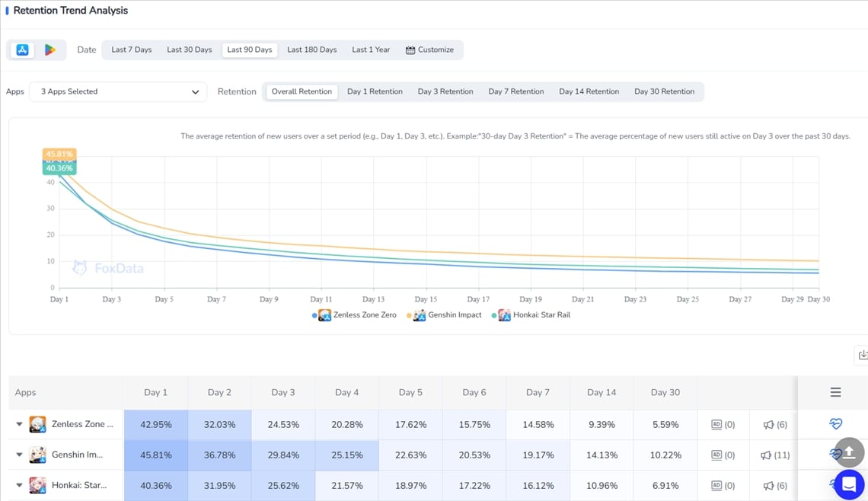Toggle Honkai: Star Rail series in chart legend
868x501 pixels.
pyautogui.click(x=534, y=315)
